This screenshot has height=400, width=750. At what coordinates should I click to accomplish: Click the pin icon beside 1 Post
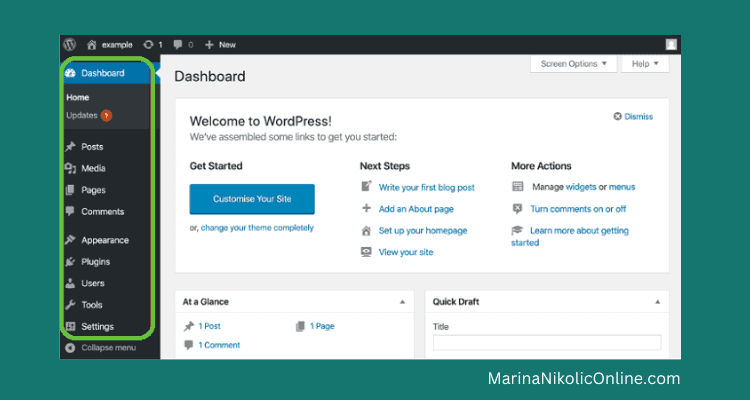[189, 326]
